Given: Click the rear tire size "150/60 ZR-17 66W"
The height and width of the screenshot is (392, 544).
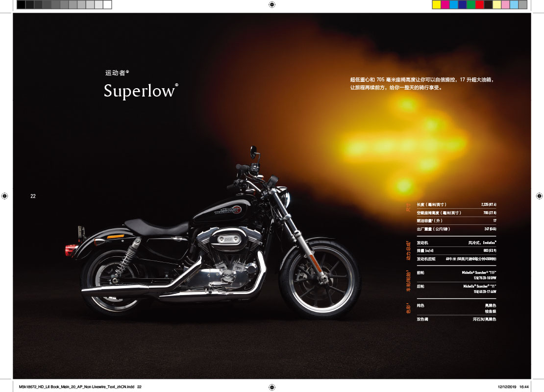Looking at the screenshot, I should [485, 292].
